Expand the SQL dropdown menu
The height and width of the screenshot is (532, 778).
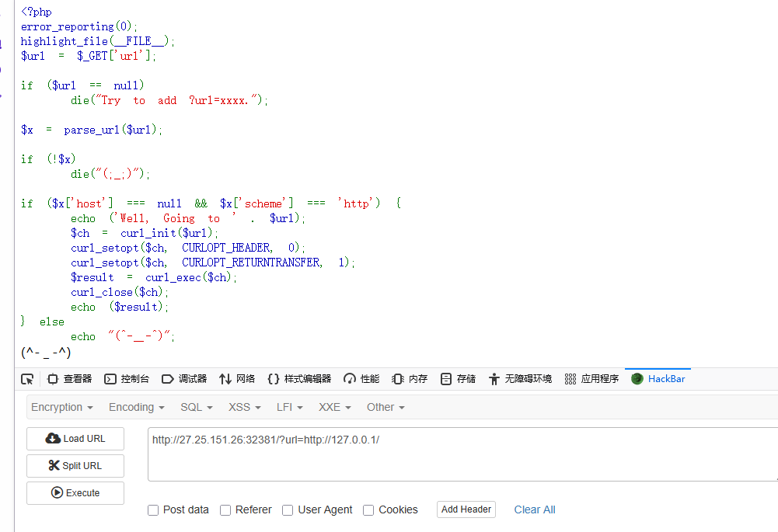pos(197,408)
